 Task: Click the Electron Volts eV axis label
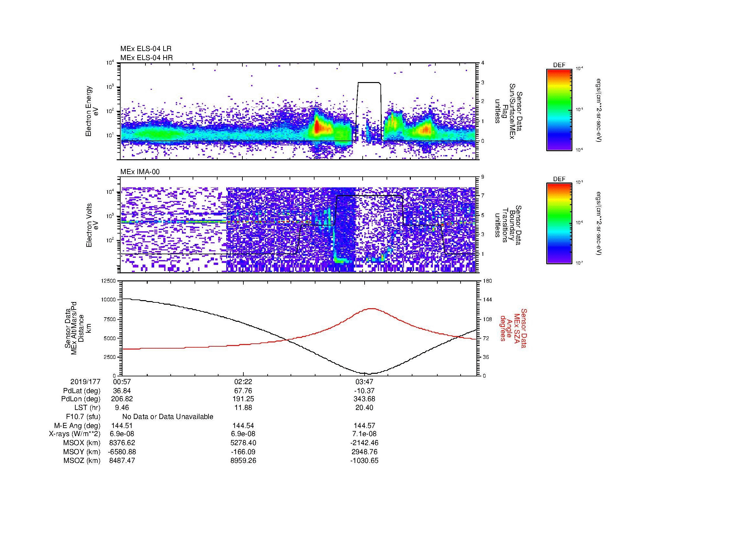(92, 225)
